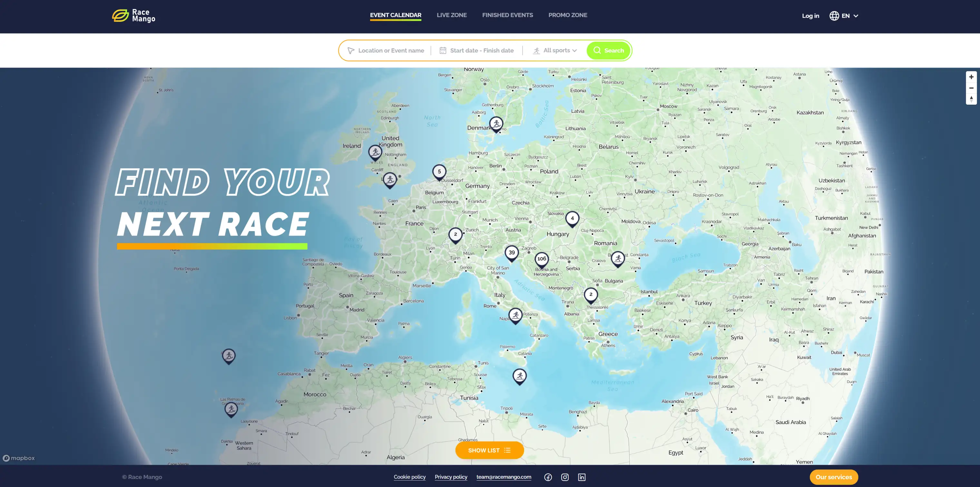The width and height of the screenshot is (980, 487).
Task: Open the Atlantic race marker west of Casablanca
Action: [229, 356]
